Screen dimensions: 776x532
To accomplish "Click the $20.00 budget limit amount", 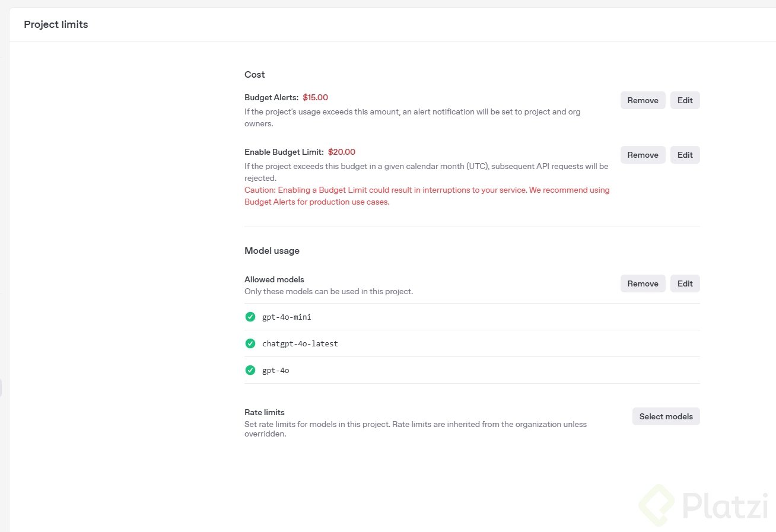I will click(x=342, y=152).
